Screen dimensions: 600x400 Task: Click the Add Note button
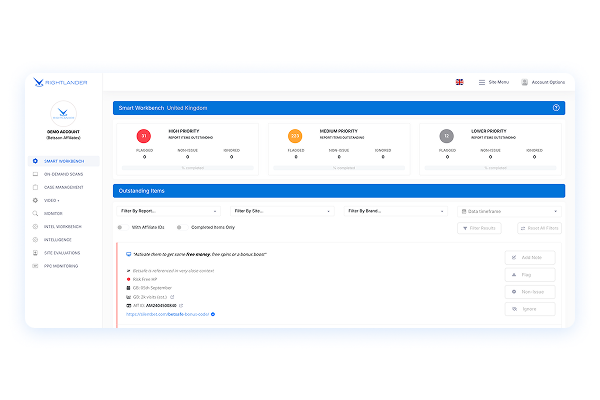pos(530,257)
